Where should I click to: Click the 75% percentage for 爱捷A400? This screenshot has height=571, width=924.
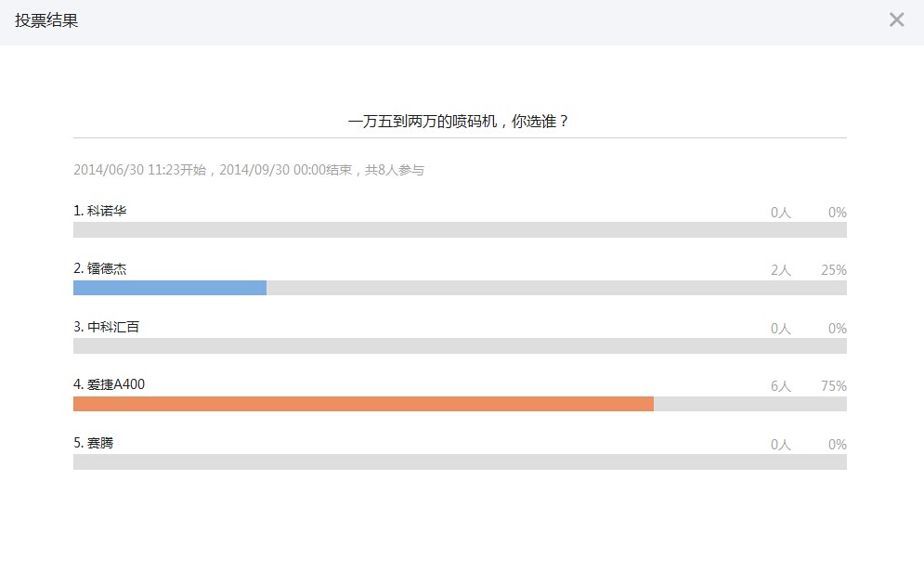click(833, 386)
